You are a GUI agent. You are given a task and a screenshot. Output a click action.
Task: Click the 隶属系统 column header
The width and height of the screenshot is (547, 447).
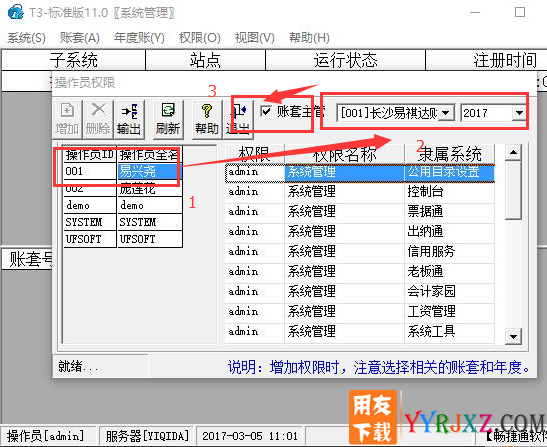[449, 154]
